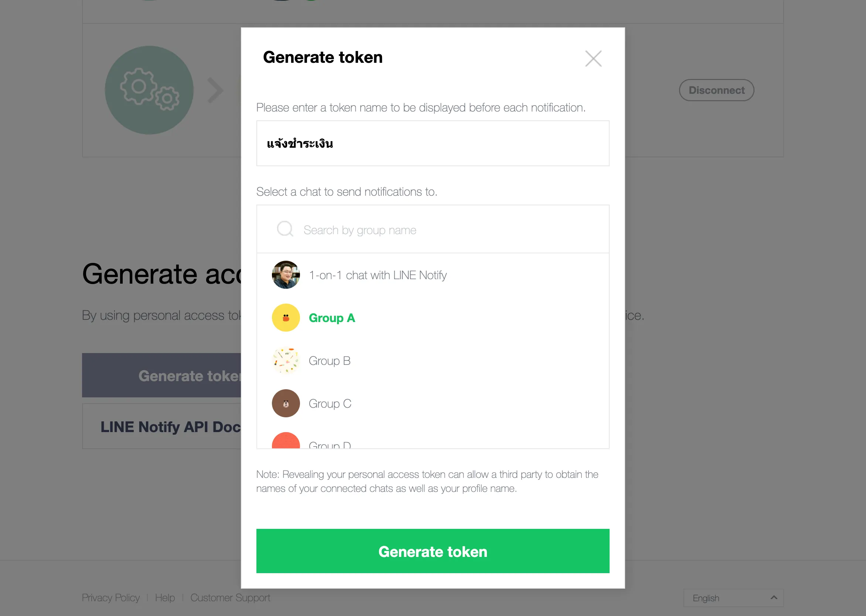Select the 1-on-1 chat profile avatar
866x616 pixels.
[285, 275]
